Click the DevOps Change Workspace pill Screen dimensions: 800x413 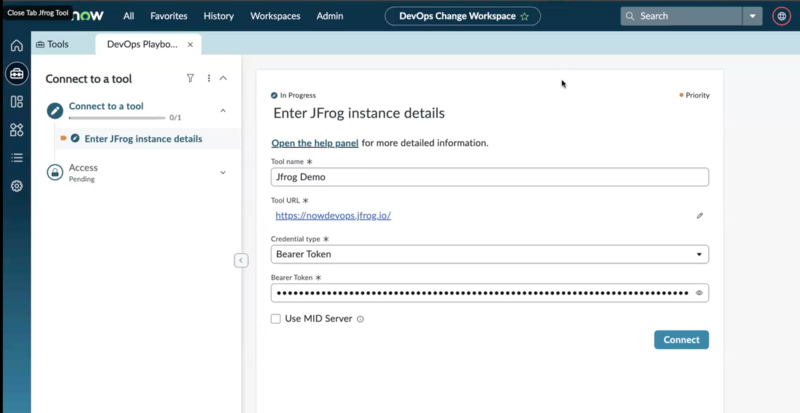(x=463, y=16)
